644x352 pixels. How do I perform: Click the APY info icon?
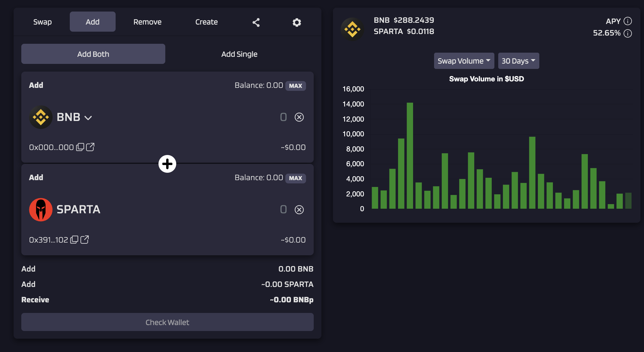coord(628,21)
